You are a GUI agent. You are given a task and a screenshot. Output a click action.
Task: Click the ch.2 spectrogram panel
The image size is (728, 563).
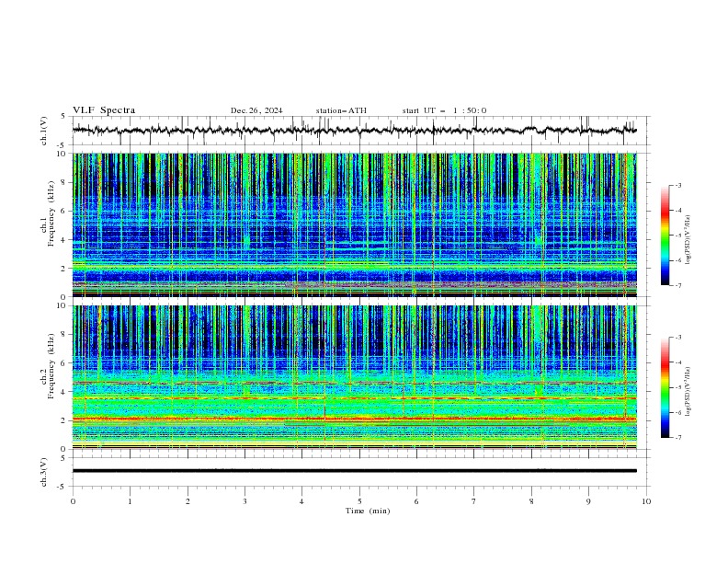[355, 377]
